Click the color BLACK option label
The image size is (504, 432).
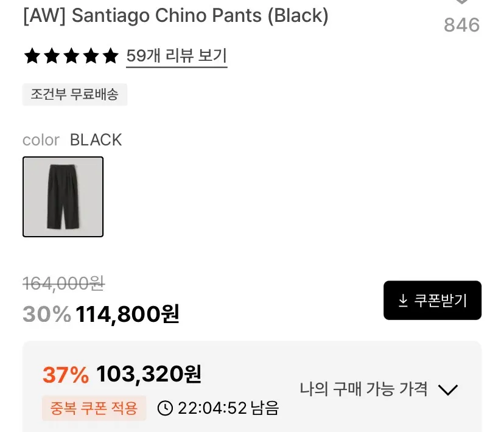click(x=72, y=140)
